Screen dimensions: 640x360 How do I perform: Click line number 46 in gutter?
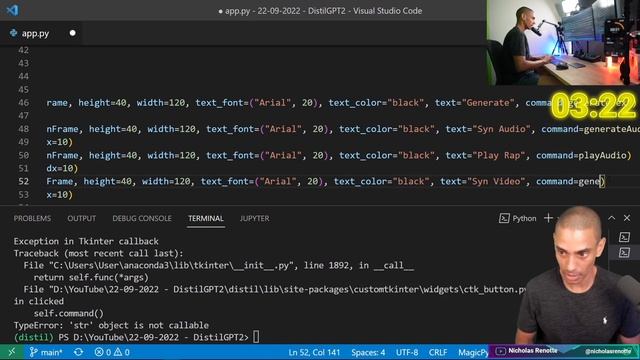[x=24, y=103]
